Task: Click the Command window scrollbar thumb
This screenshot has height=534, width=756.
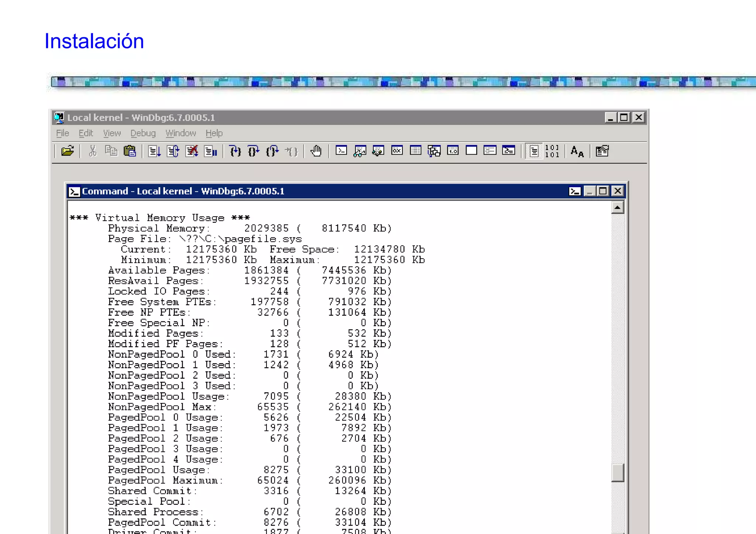Action: [617, 473]
